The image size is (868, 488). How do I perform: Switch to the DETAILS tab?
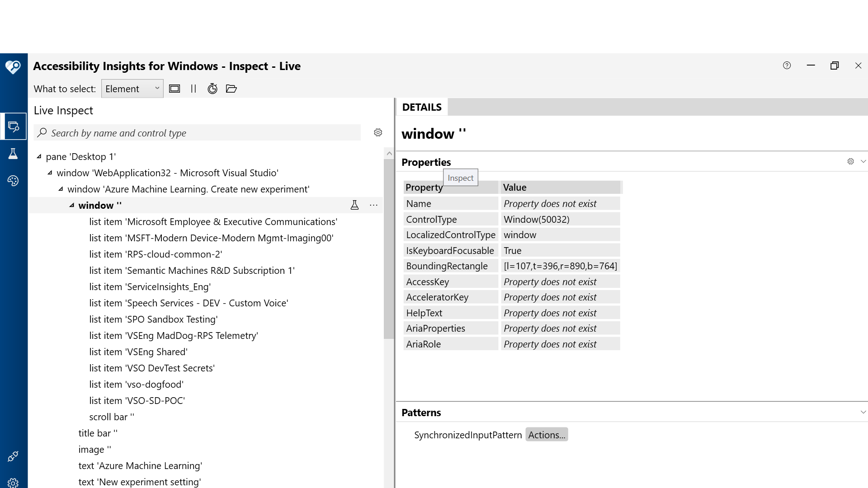pyautogui.click(x=421, y=107)
